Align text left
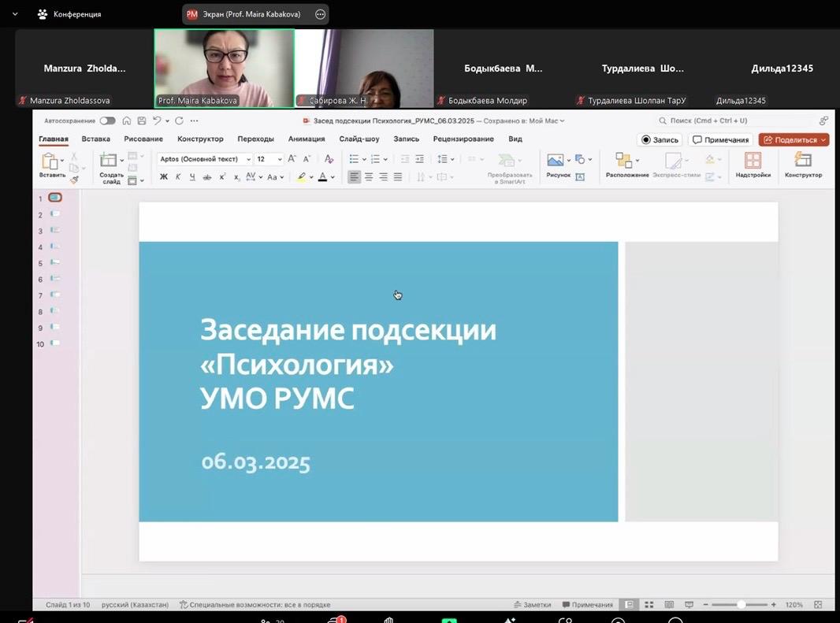This screenshot has height=623, width=840. (354, 176)
